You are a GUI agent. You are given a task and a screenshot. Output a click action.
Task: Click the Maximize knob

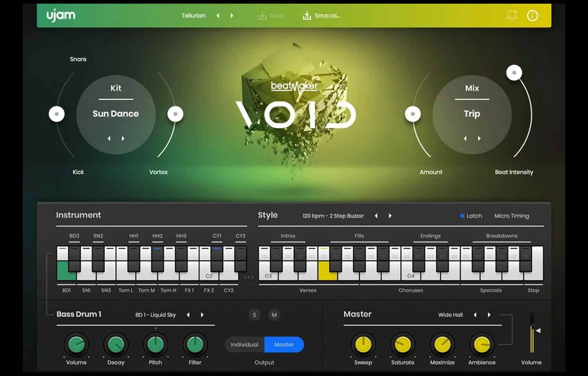442,345
